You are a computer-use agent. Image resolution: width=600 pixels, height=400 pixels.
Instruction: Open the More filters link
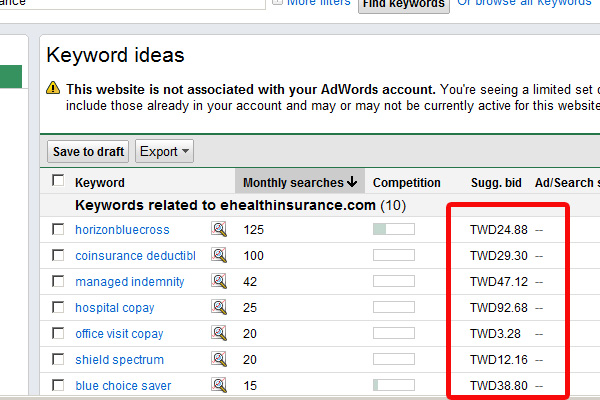[x=318, y=3]
